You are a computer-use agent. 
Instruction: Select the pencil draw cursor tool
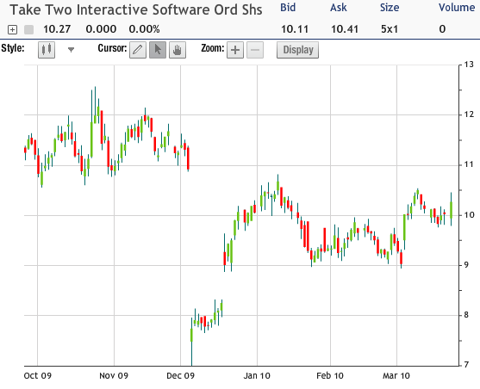138,50
